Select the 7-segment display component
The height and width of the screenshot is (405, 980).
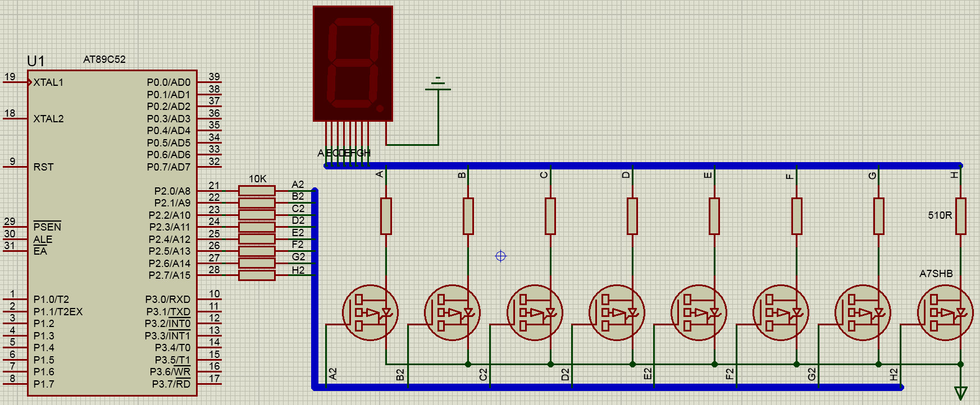click(x=353, y=63)
